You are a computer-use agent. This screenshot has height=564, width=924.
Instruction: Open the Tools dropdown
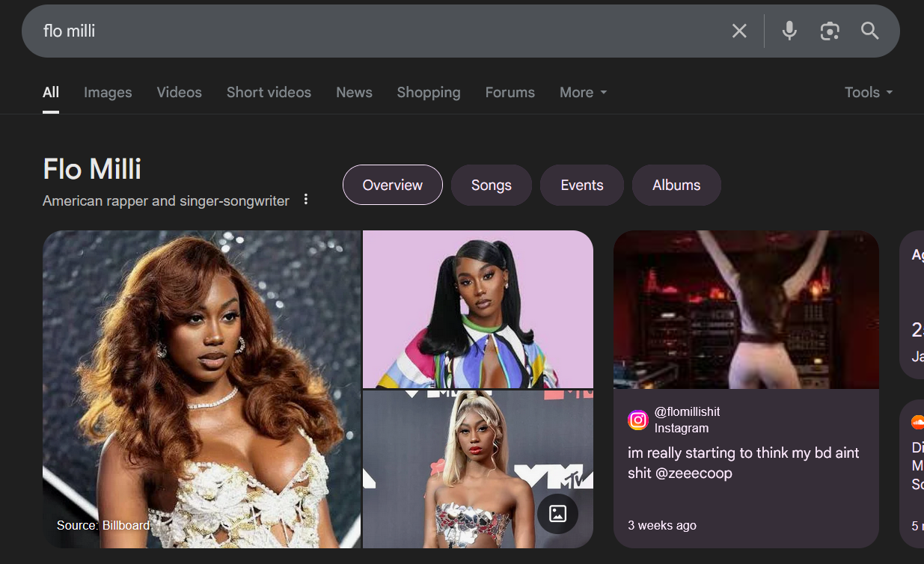869,92
